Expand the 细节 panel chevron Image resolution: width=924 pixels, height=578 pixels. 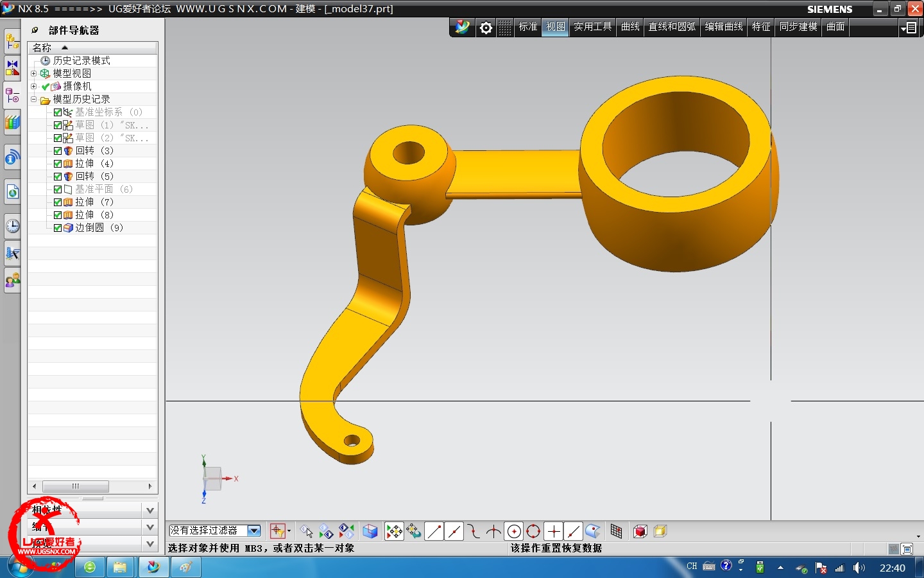pyautogui.click(x=150, y=527)
